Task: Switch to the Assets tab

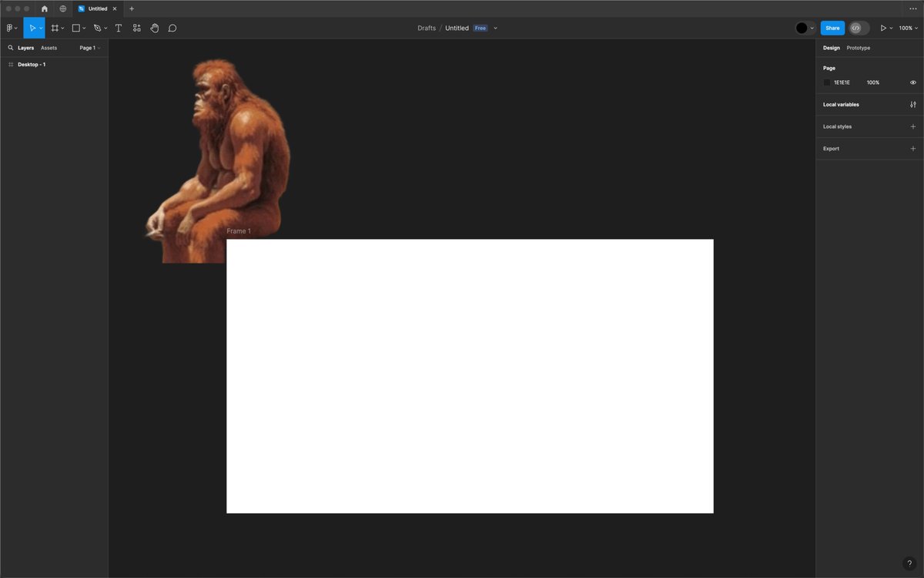Action: tap(49, 48)
